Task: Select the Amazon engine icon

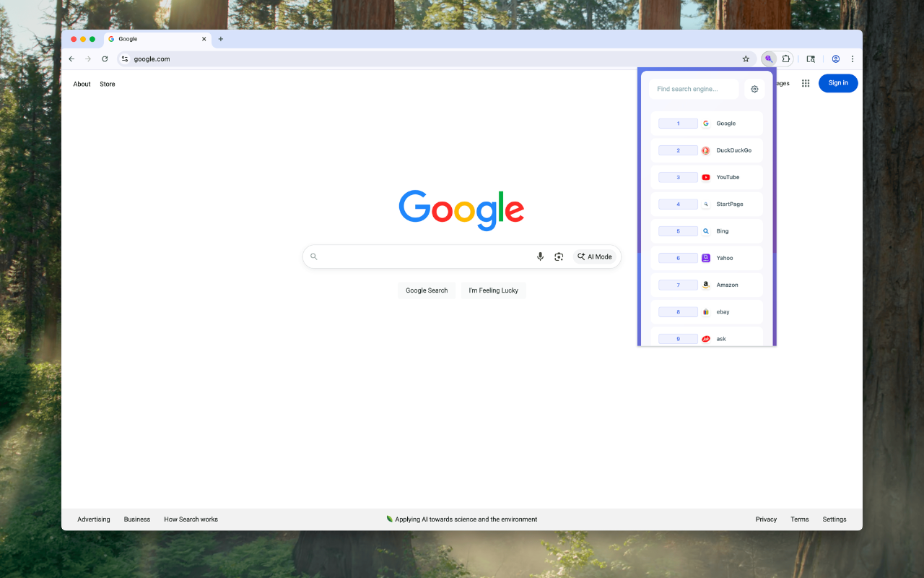Action: (706, 285)
